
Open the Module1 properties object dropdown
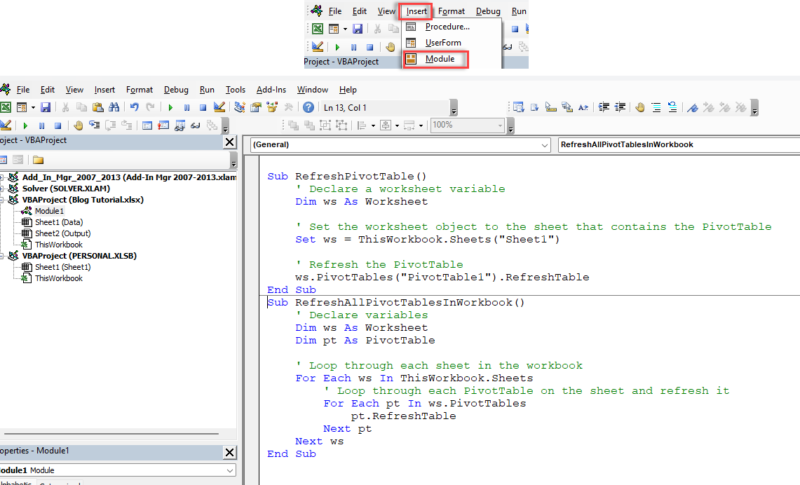coord(230,470)
